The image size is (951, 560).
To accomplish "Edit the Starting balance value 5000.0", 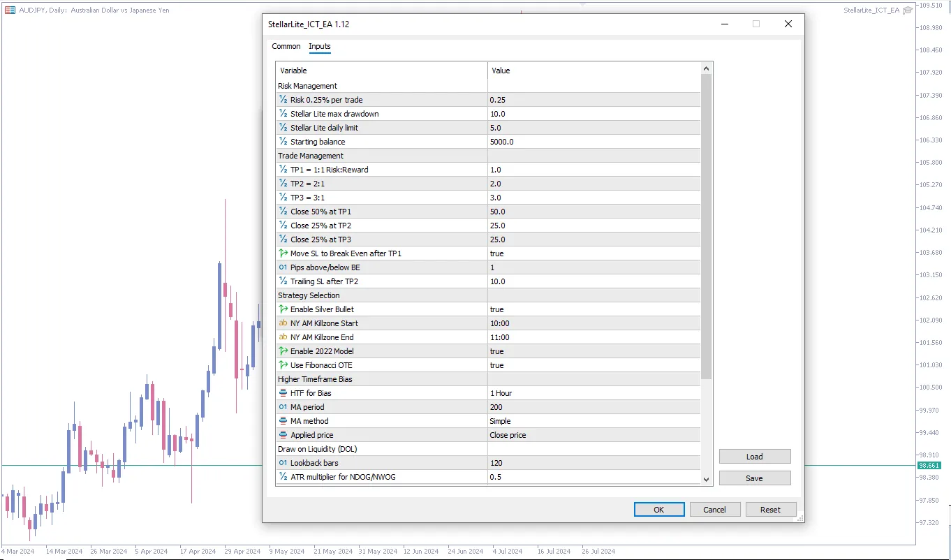I will [x=594, y=142].
